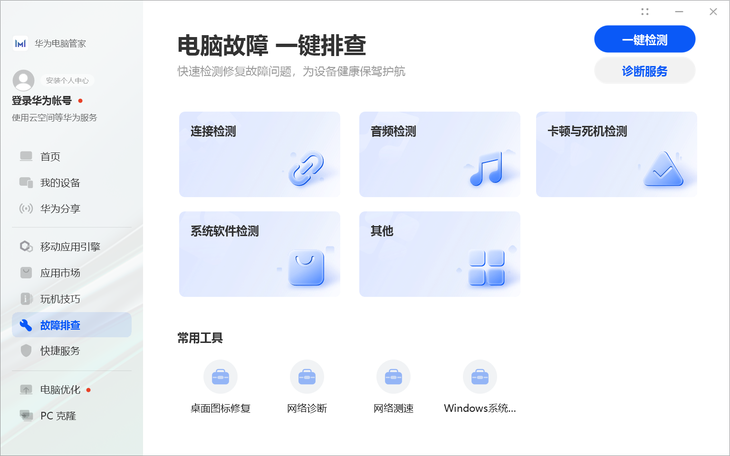Click the mountain chart icon in 卡顿与死机检测
The image size is (730, 456).
pos(663,169)
